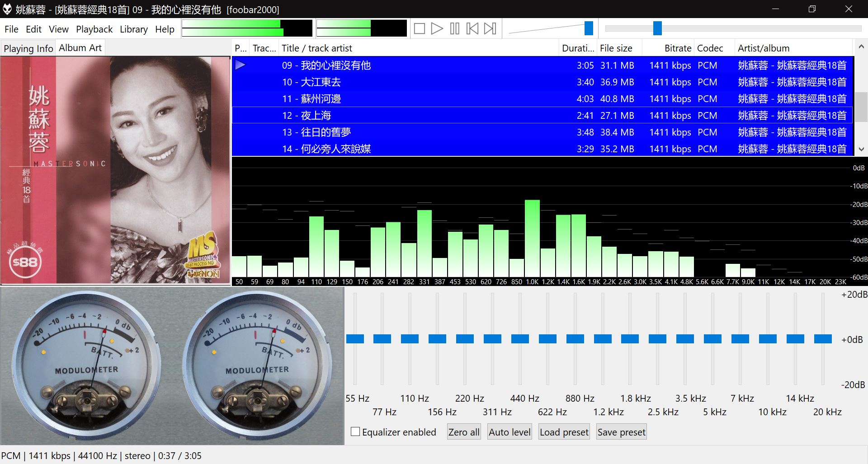Click the right channel VU meter

point(257,365)
